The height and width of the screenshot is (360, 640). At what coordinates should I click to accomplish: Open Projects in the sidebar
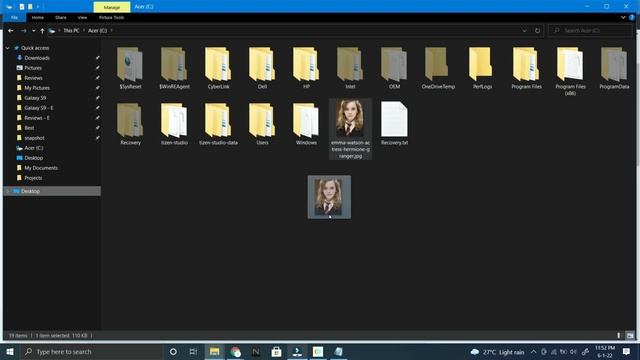pyautogui.click(x=33, y=178)
